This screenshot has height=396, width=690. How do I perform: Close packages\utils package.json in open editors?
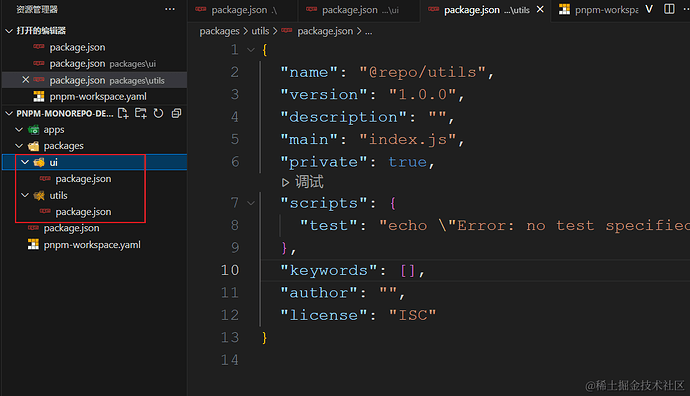(26, 80)
